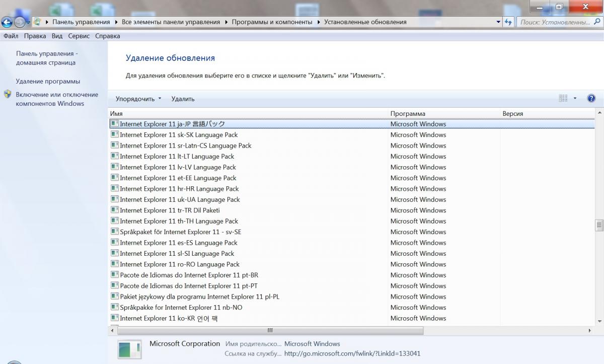
Task: Click icon of ja-JP language pack entry
Action: (115, 124)
